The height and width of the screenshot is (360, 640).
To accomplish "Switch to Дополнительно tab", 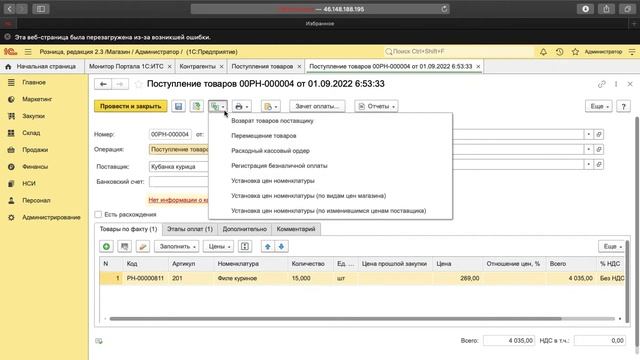I will coord(244,229).
